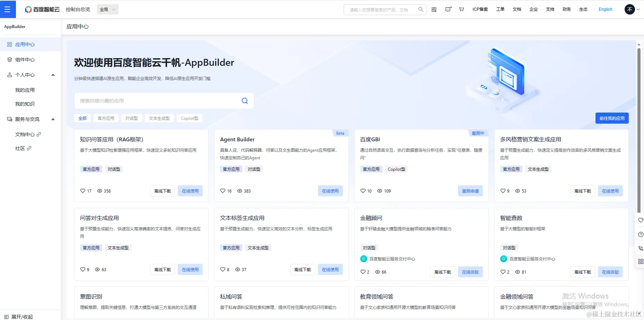644x320 pixels.
Task: Click the Baidu AI Cloud logo
Action: (x=42, y=9)
